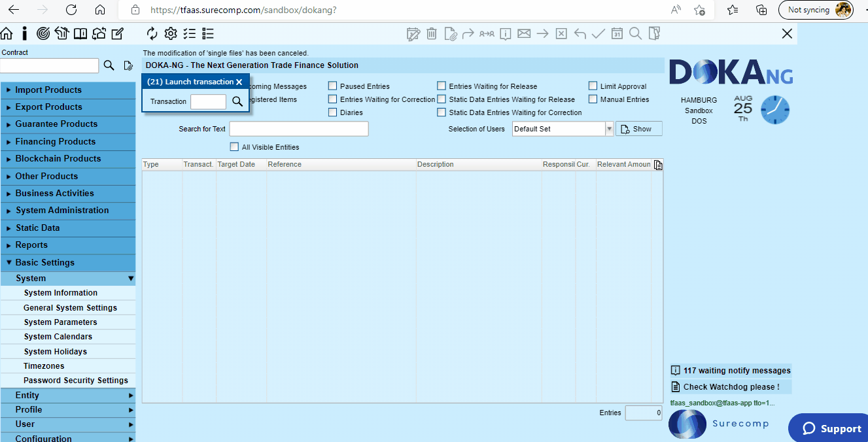Viewport: 868px width, 442px height.
Task: Click the person-to-person transfer icon
Action: pyautogui.click(x=487, y=33)
